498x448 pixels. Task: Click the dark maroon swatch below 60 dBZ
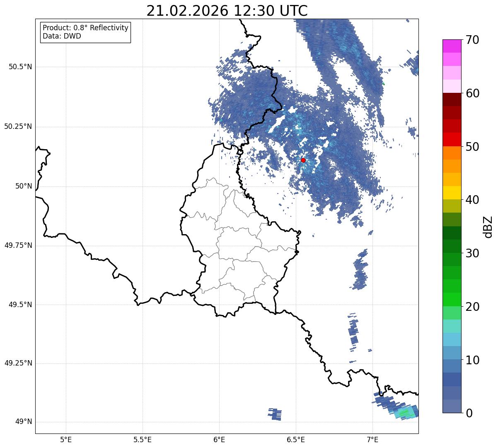coord(452,99)
